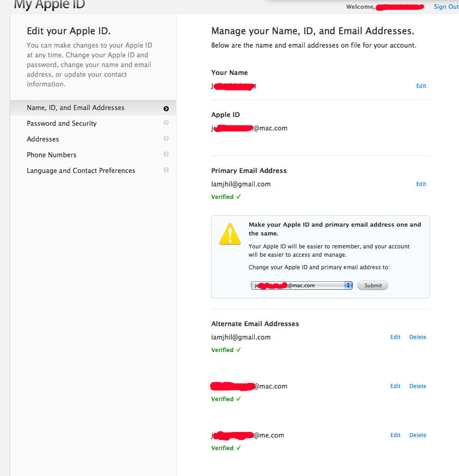Edit the Primary Email Address
Image resolution: width=459 pixels, height=476 pixels.
click(x=421, y=184)
